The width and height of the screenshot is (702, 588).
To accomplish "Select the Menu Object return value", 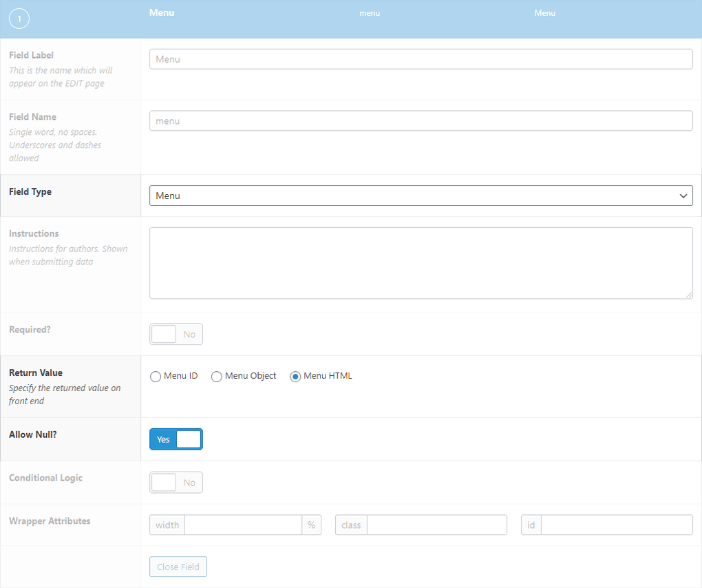I will point(217,376).
